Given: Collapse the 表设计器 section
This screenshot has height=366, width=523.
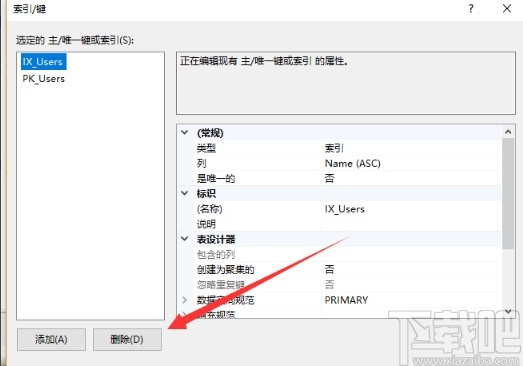Looking at the screenshot, I should [184, 239].
